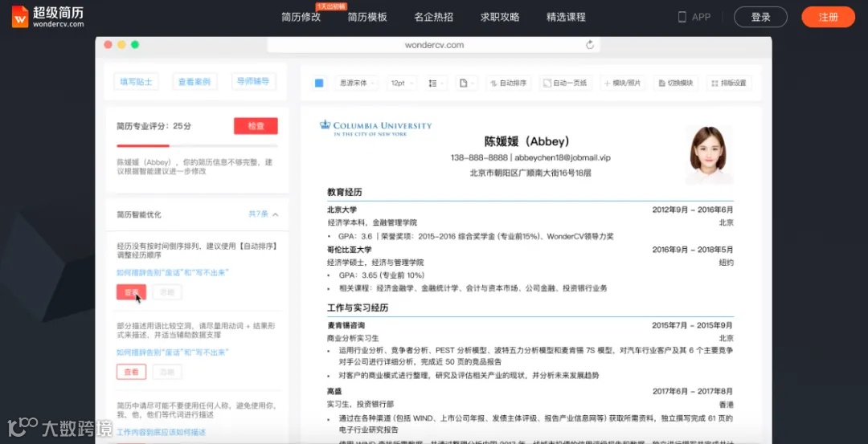Screen dimensions: 868x444
Task: Click the phone icon beside APP
Action: click(x=682, y=17)
